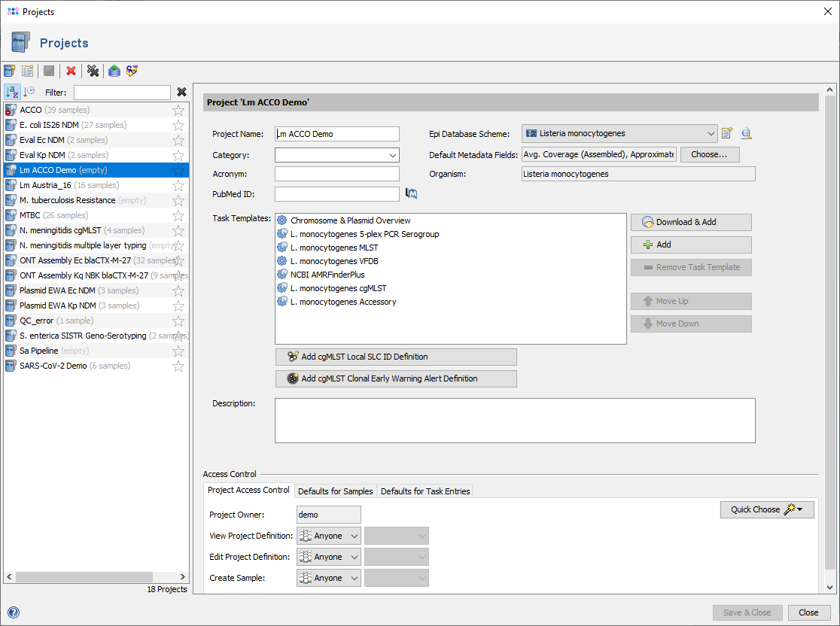
Task: Switch to Defaults for Samples tab
Action: coord(335,491)
